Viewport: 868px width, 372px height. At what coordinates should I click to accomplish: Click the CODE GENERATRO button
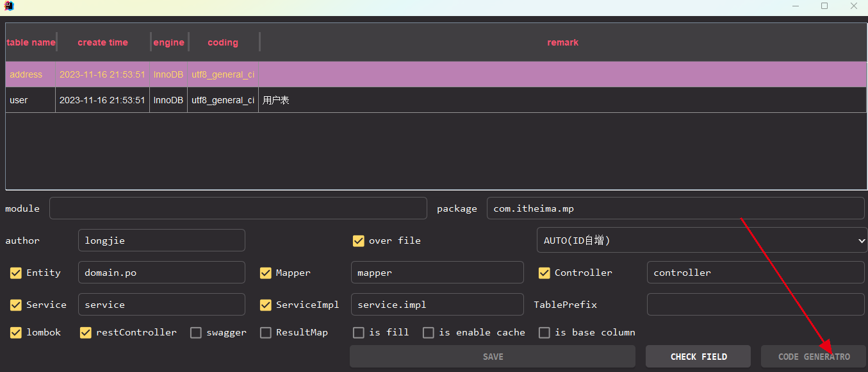click(x=814, y=357)
